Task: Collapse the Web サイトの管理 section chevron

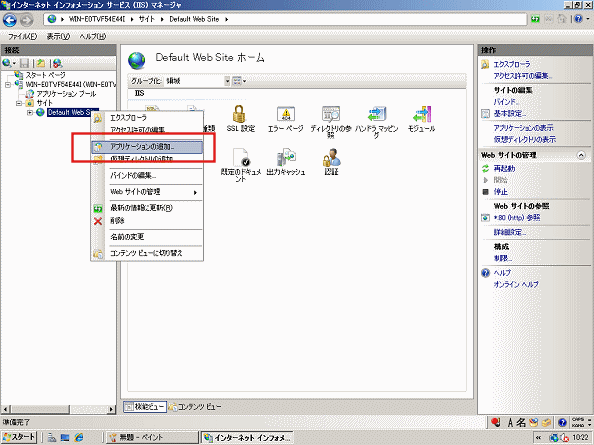Action: (581, 155)
